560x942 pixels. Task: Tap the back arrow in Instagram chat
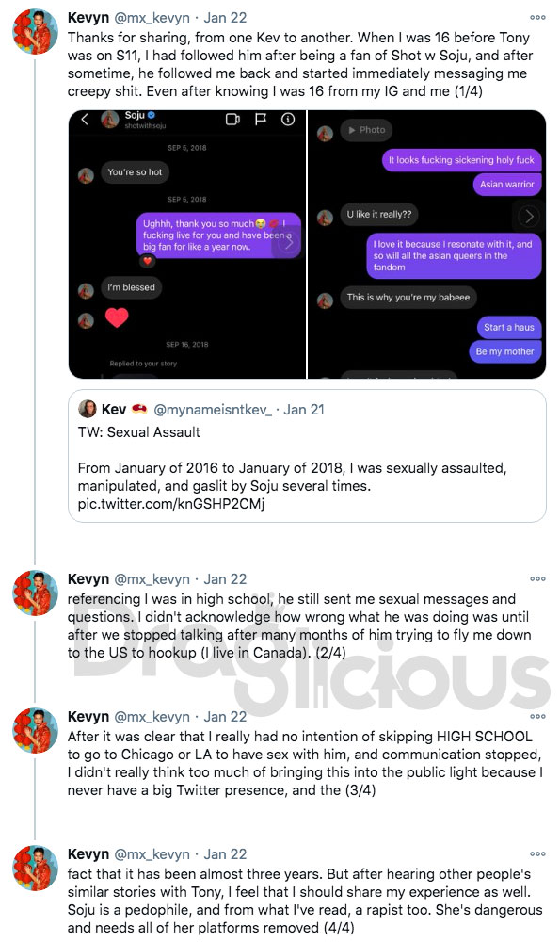pyautogui.click(x=85, y=119)
